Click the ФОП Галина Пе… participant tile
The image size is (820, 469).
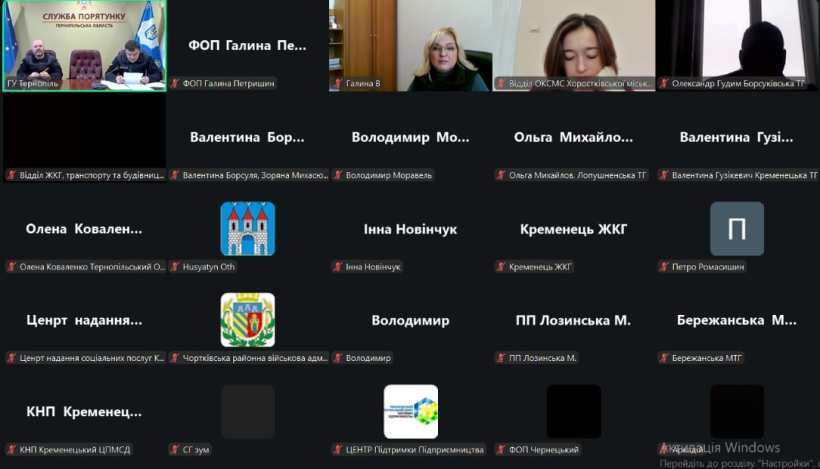tap(247, 45)
